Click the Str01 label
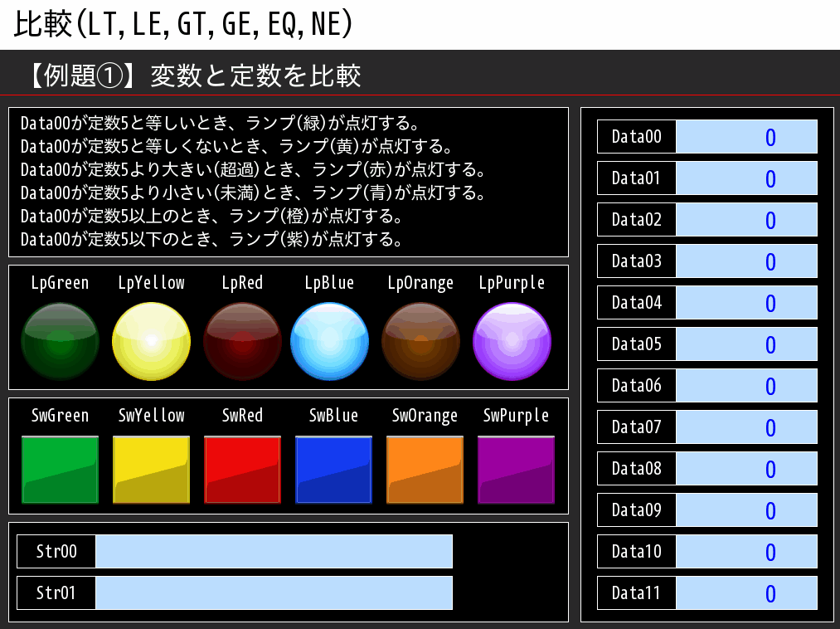840x629 pixels. coord(56,593)
